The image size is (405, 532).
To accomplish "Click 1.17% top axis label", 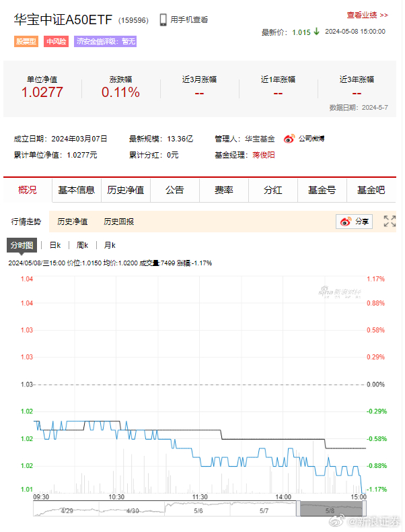I will (376, 279).
